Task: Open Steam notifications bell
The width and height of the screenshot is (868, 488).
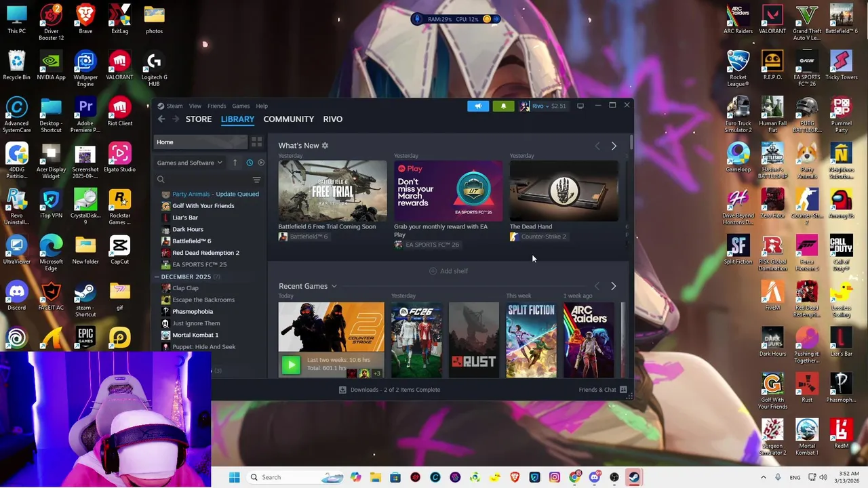Action: pos(503,106)
